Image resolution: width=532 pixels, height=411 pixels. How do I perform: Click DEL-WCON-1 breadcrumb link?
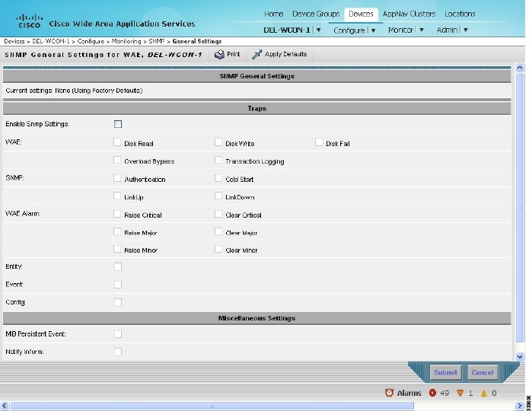pyautogui.click(x=51, y=41)
